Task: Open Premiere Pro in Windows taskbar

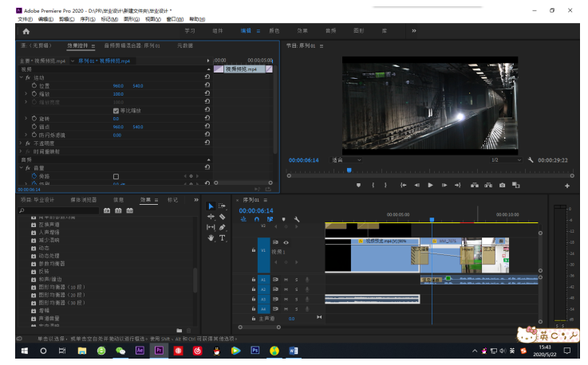Action: click(x=159, y=351)
